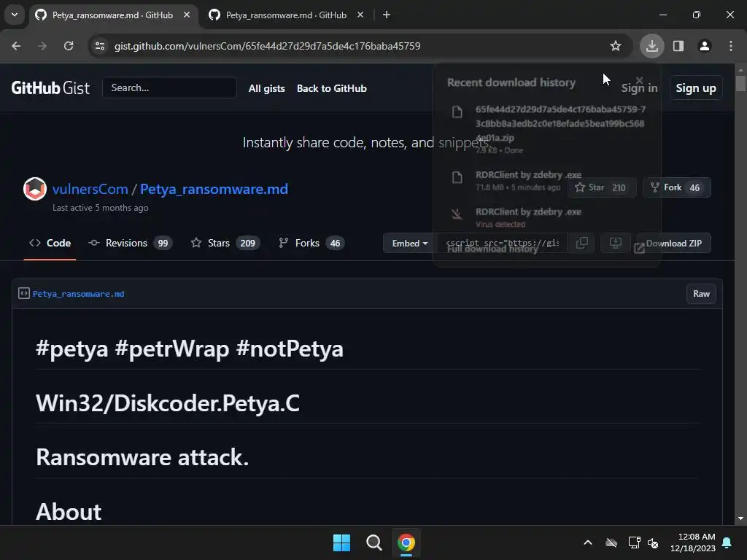The image size is (747, 560).
Task: Click the GitHub Gist logo
Action: tap(50, 88)
